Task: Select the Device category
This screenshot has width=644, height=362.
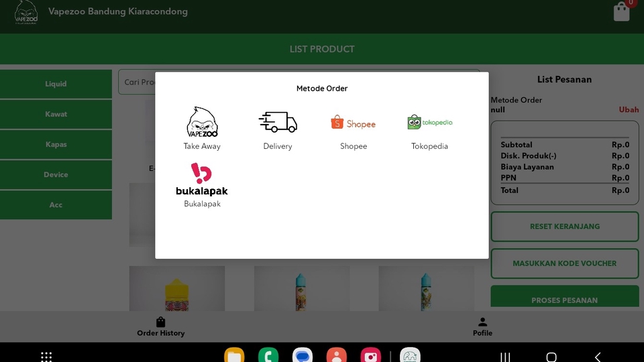Action: click(x=56, y=174)
